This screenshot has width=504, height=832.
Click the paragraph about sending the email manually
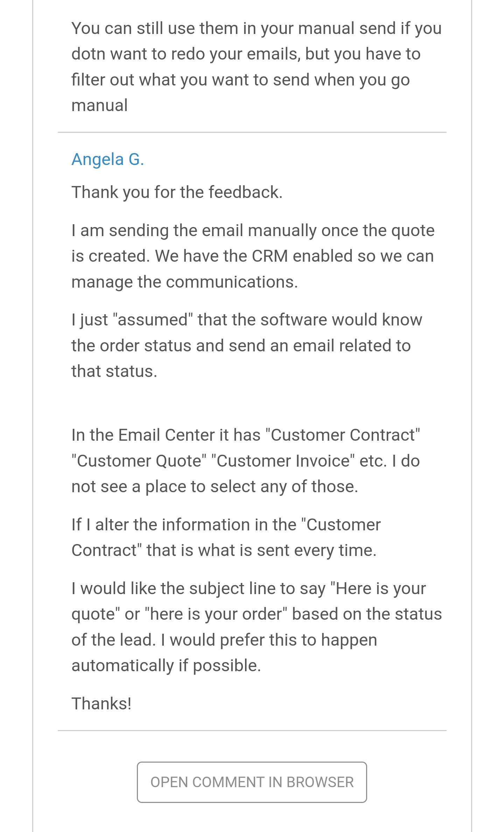253,256
